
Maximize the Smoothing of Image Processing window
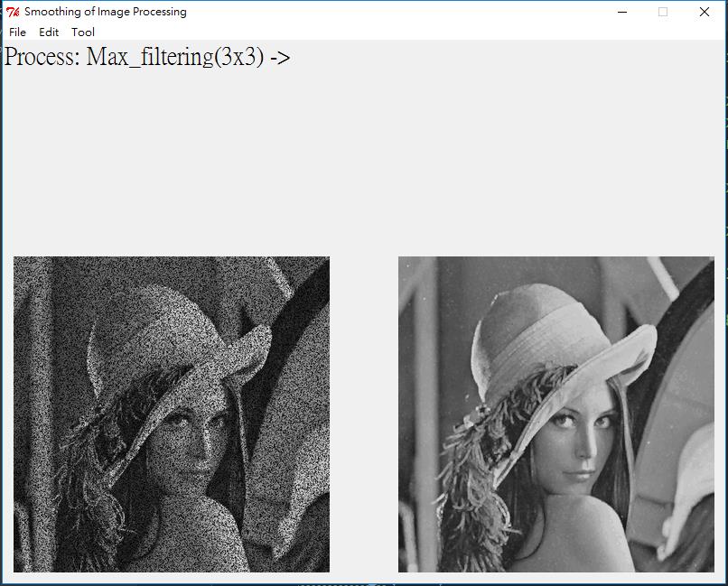663,12
